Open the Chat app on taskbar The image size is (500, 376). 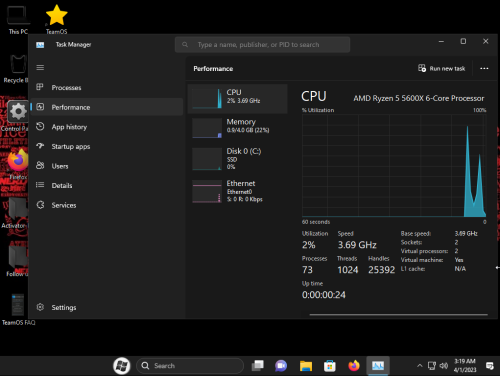281,366
